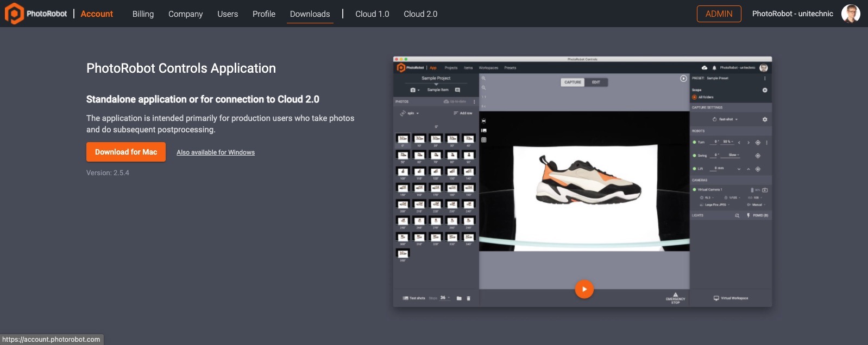Click the Download for Mac button

pos(126,152)
